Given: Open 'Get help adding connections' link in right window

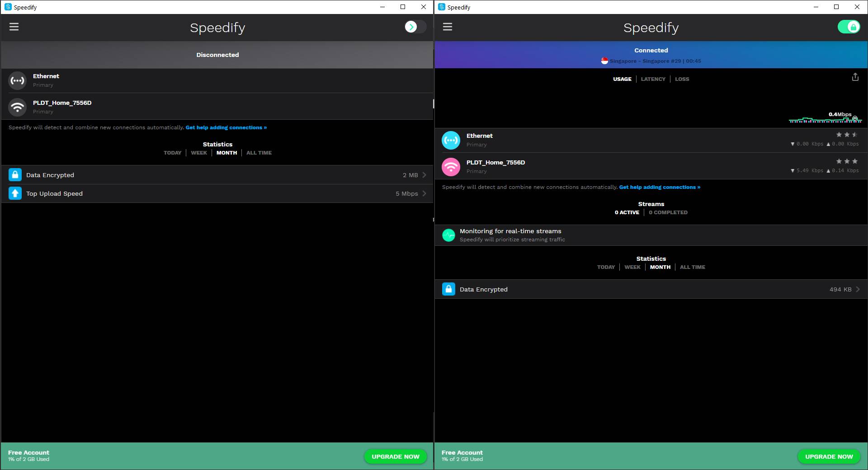Looking at the screenshot, I should tap(660, 187).
